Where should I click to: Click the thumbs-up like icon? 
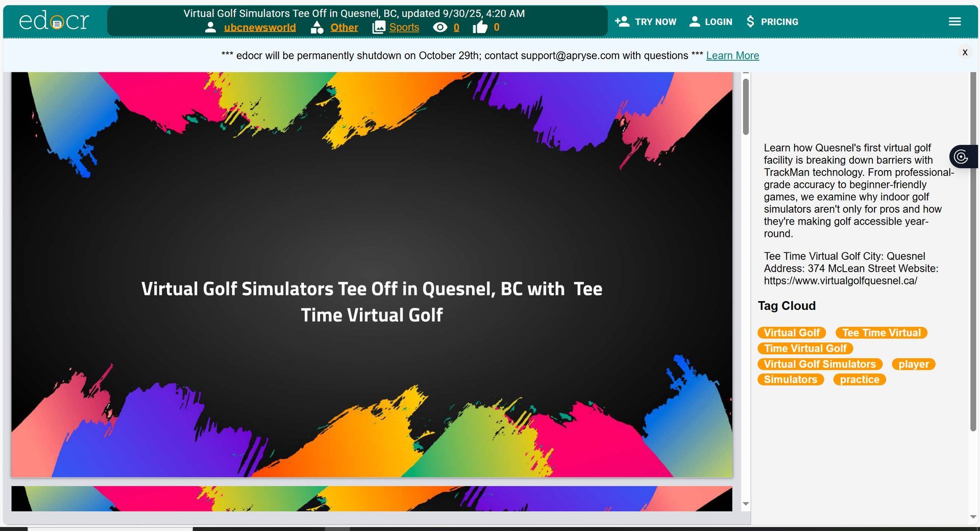coord(480,28)
